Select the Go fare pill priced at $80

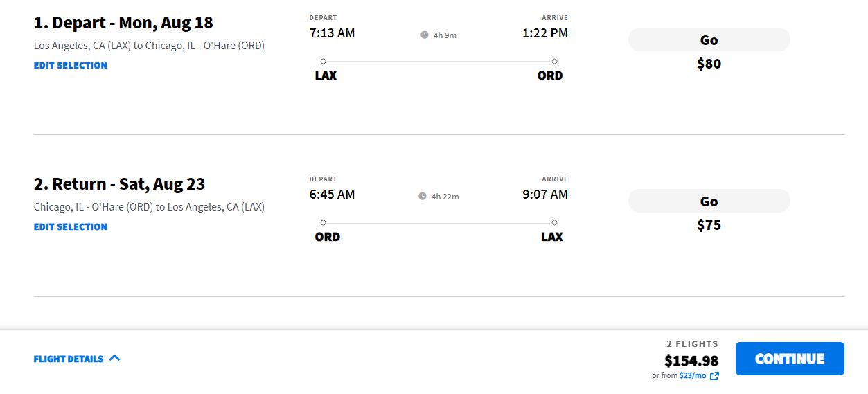(x=709, y=39)
